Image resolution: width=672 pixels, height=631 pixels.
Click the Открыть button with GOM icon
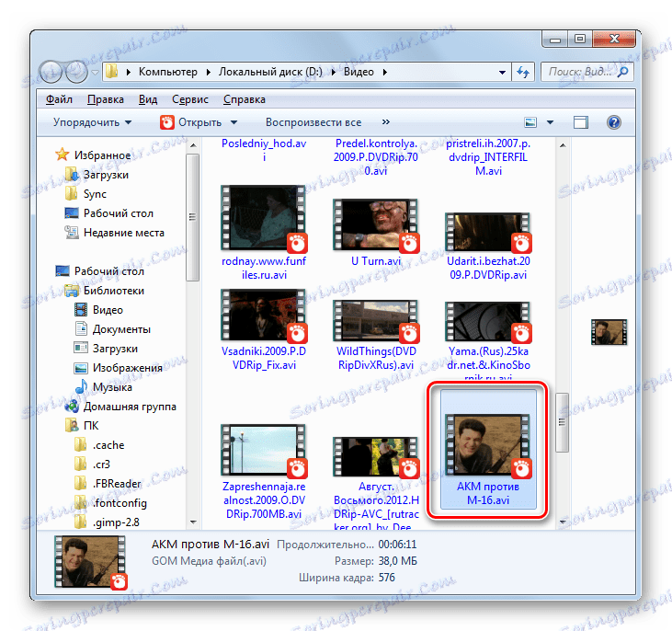(x=191, y=122)
